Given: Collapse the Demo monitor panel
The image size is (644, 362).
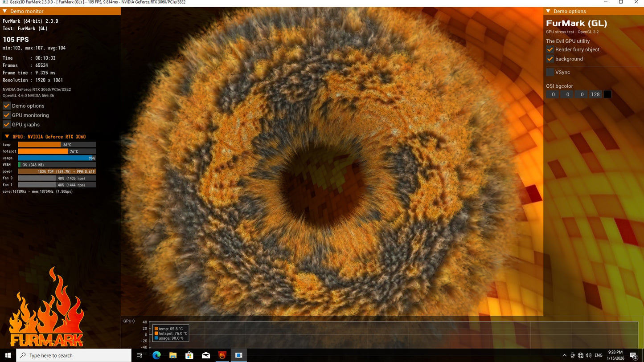Looking at the screenshot, I should click(x=5, y=11).
